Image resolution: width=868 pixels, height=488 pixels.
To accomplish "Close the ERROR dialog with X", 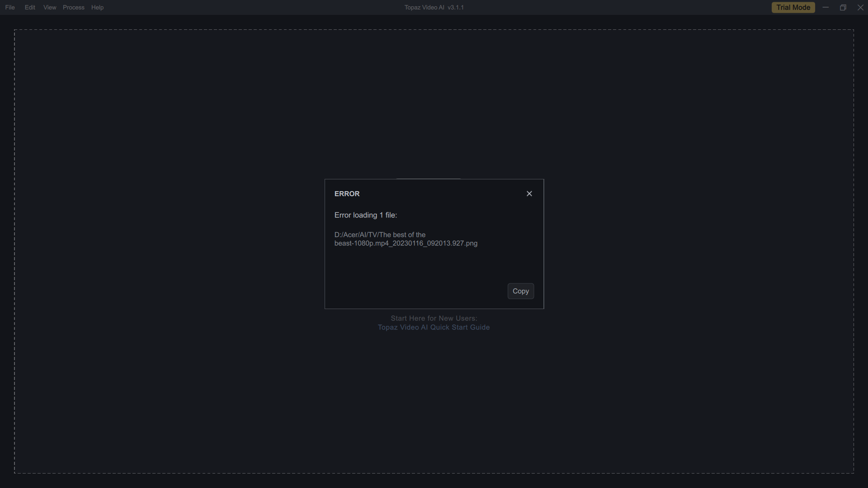I will click(529, 194).
